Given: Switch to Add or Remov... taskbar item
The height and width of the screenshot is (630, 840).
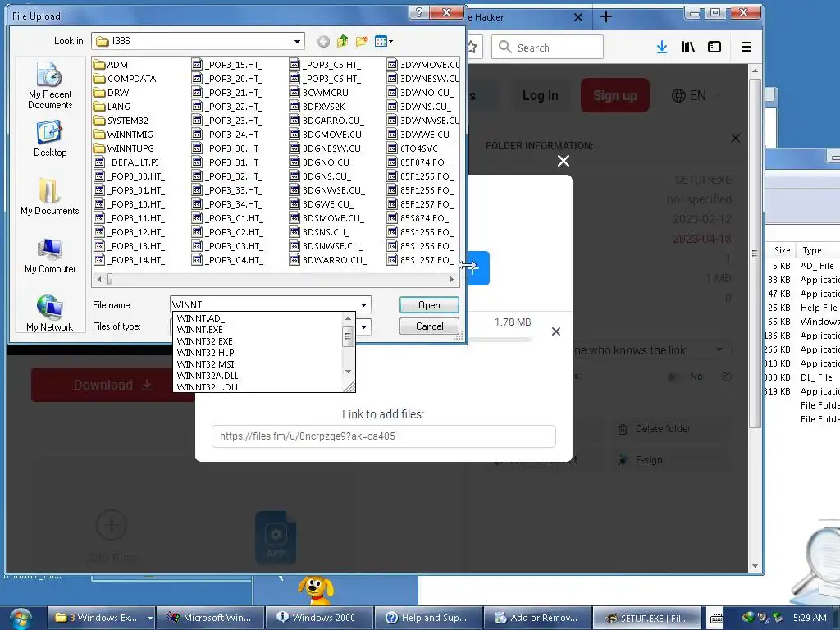Looking at the screenshot, I should 540,618.
